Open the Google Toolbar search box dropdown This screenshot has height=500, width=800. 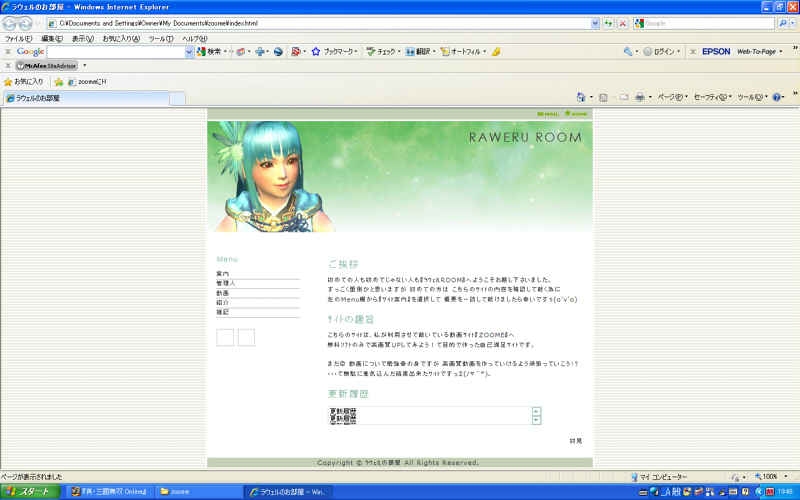189,52
